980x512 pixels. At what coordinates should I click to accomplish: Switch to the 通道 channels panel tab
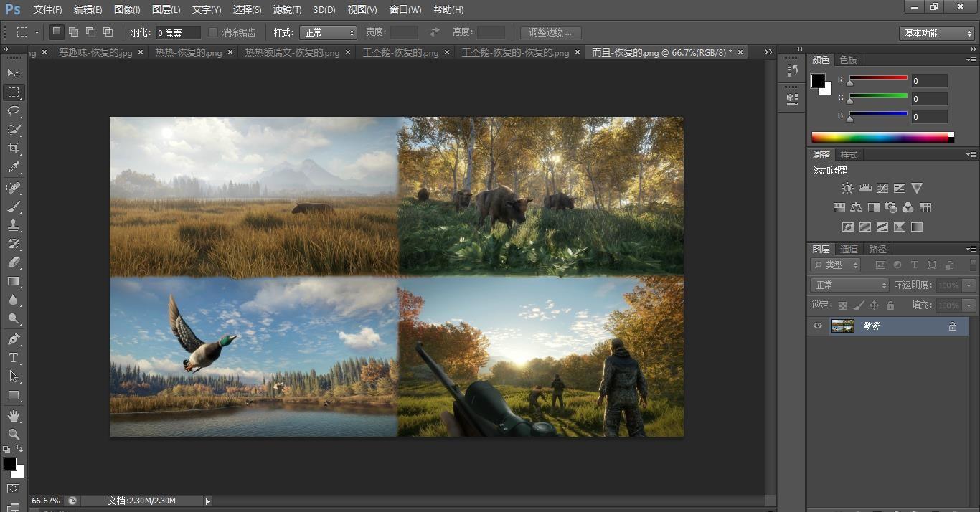point(849,249)
